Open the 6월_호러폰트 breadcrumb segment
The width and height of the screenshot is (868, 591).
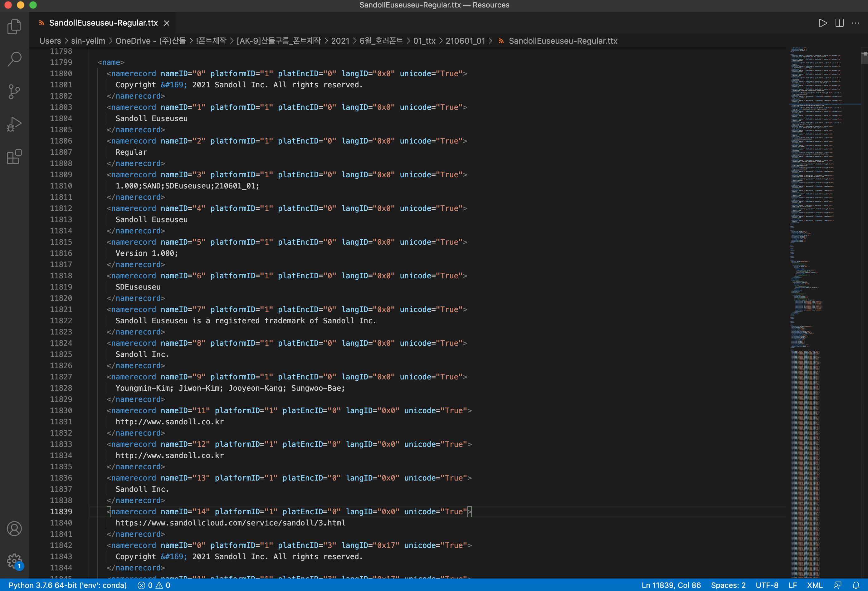[381, 41]
